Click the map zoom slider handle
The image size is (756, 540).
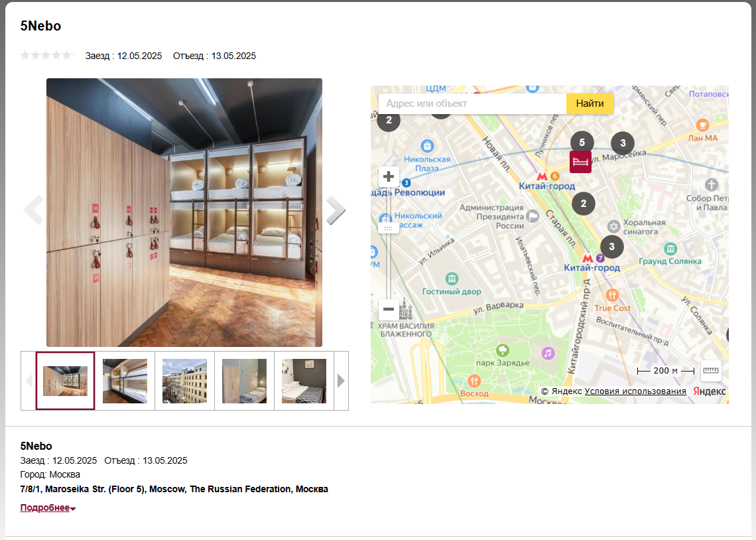click(x=389, y=228)
